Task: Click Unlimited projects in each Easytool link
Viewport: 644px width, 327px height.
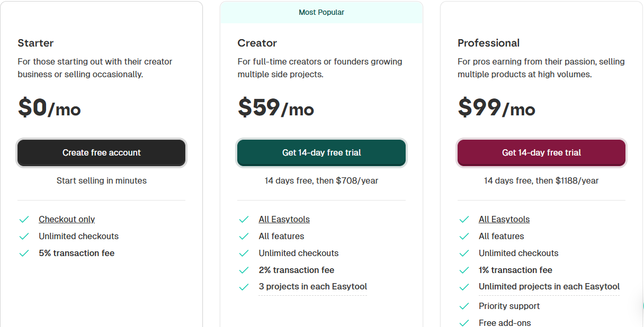Action: 549,286
